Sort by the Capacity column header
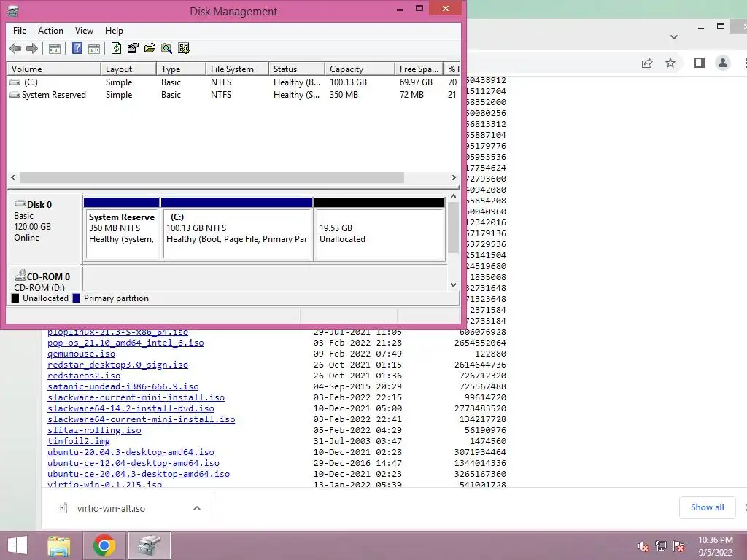The image size is (747, 560). (x=360, y=69)
